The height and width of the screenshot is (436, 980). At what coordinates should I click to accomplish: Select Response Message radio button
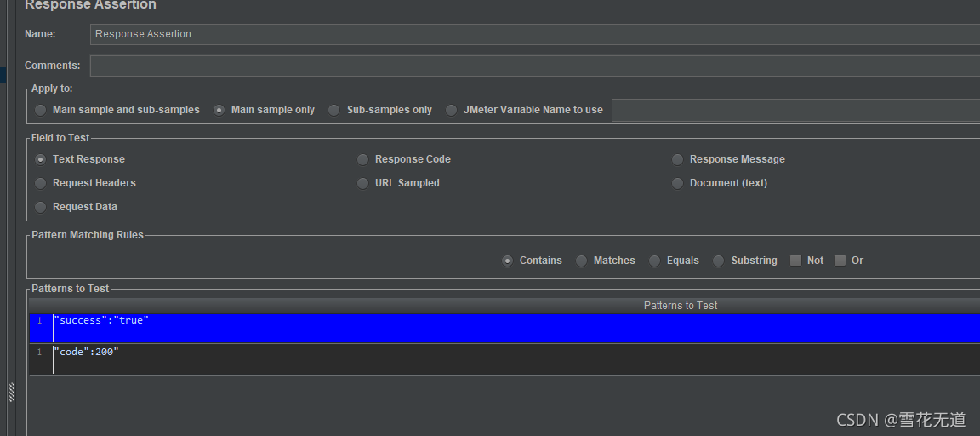[x=677, y=159]
